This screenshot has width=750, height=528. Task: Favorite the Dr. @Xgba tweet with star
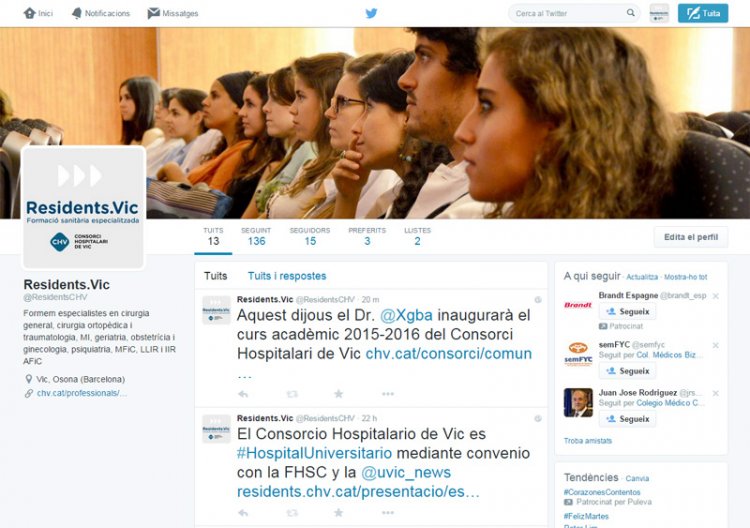pyautogui.click(x=339, y=394)
